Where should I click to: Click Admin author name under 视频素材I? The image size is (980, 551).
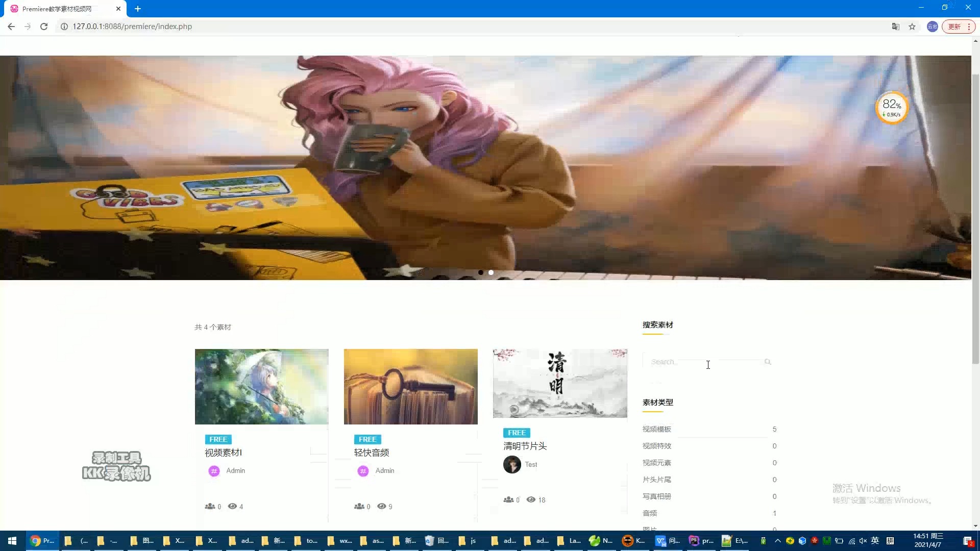click(x=235, y=470)
